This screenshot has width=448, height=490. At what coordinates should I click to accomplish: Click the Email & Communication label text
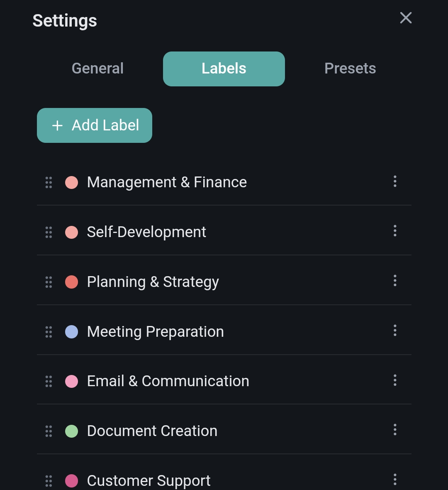click(x=168, y=381)
